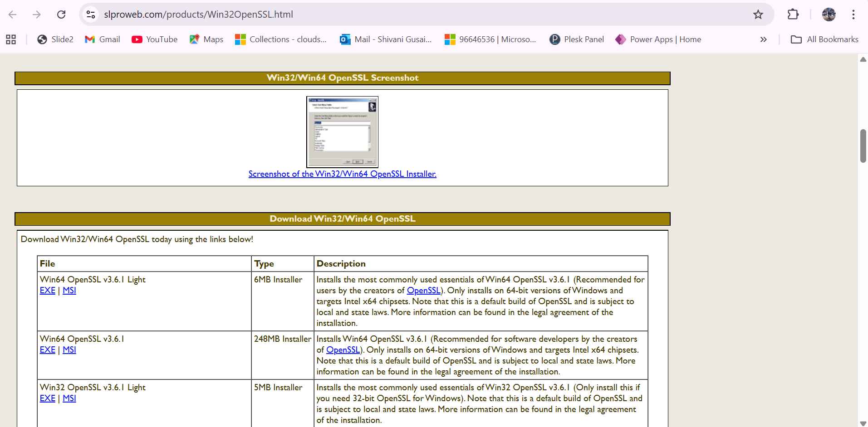
Task: Open the 96646536 Microsoft bookmark
Action: point(490,39)
